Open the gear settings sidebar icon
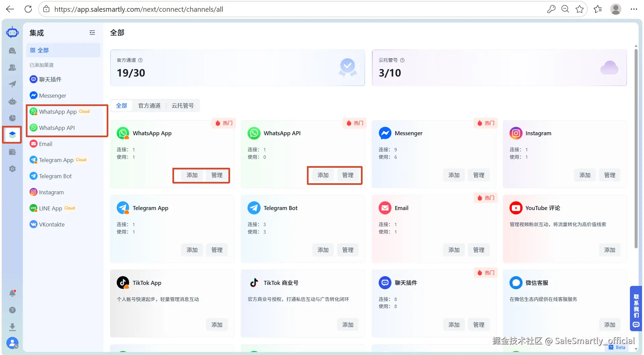The width and height of the screenshot is (644, 355). (12, 169)
